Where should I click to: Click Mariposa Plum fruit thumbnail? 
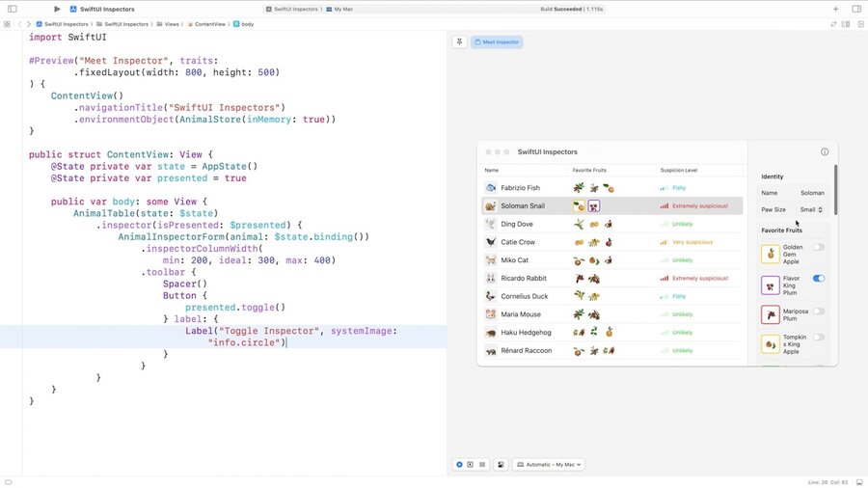(770, 314)
